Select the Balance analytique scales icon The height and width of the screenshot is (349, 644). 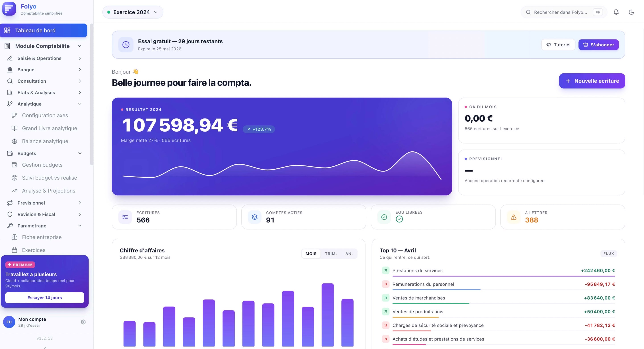click(14, 141)
